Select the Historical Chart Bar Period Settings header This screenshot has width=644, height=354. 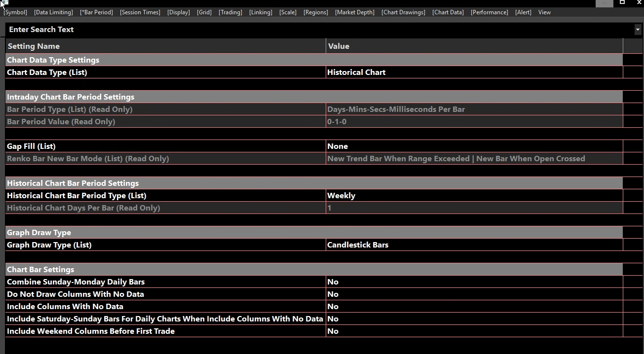314,183
